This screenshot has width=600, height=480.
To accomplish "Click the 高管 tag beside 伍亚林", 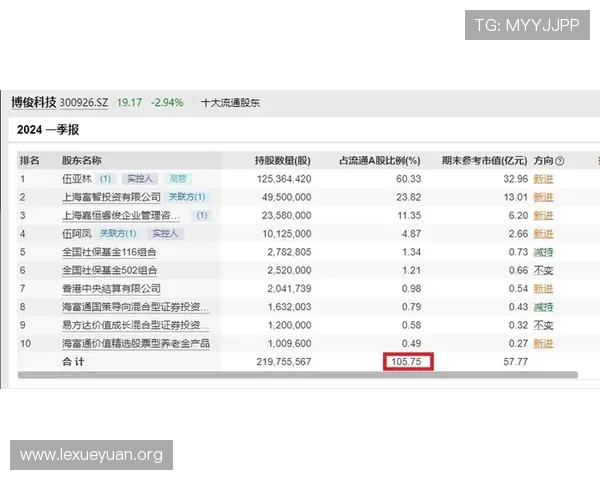I will click(178, 179).
